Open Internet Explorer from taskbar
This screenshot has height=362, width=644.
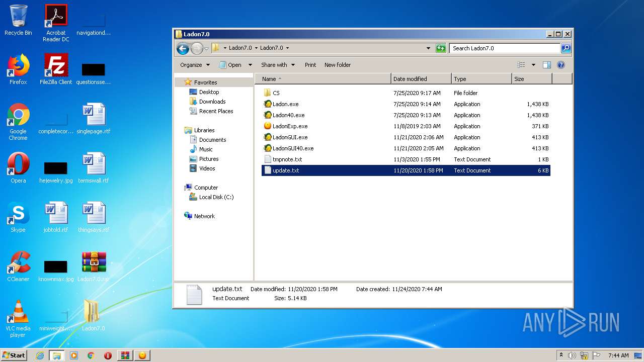click(x=40, y=355)
